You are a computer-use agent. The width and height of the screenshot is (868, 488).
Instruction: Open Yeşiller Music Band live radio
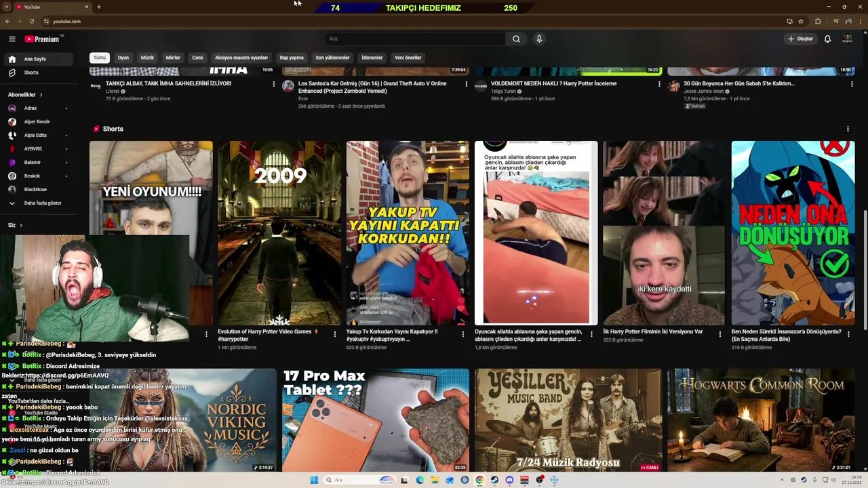[568, 420]
